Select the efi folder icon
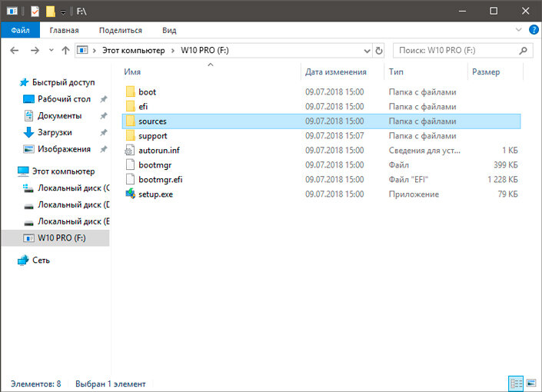 [x=130, y=106]
